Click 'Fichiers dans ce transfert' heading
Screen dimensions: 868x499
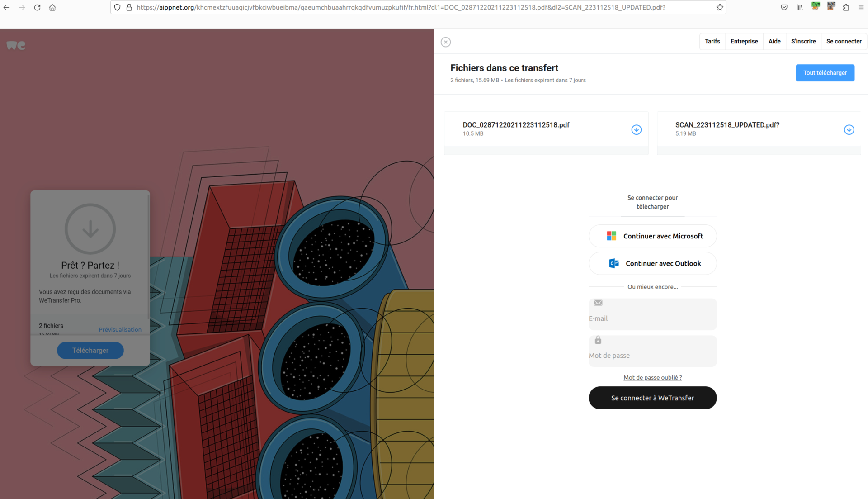[x=504, y=68]
